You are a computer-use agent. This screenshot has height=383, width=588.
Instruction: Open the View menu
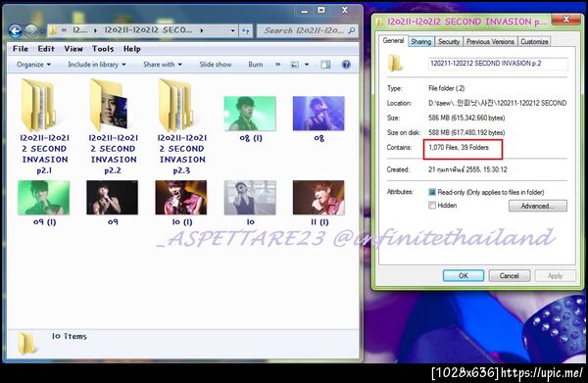pyautogui.click(x=73, y=49)
